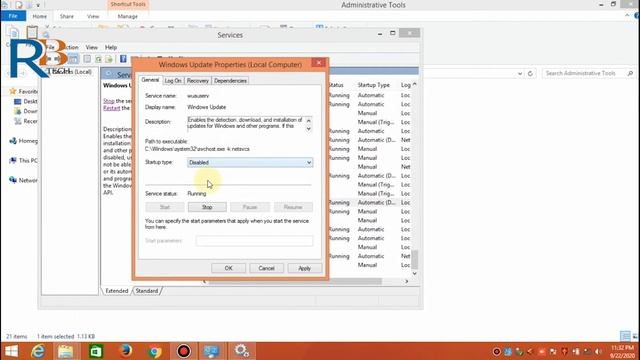Click the Status column header in Services
Viewport: 640px width, 360px height.
pos(336,85)
